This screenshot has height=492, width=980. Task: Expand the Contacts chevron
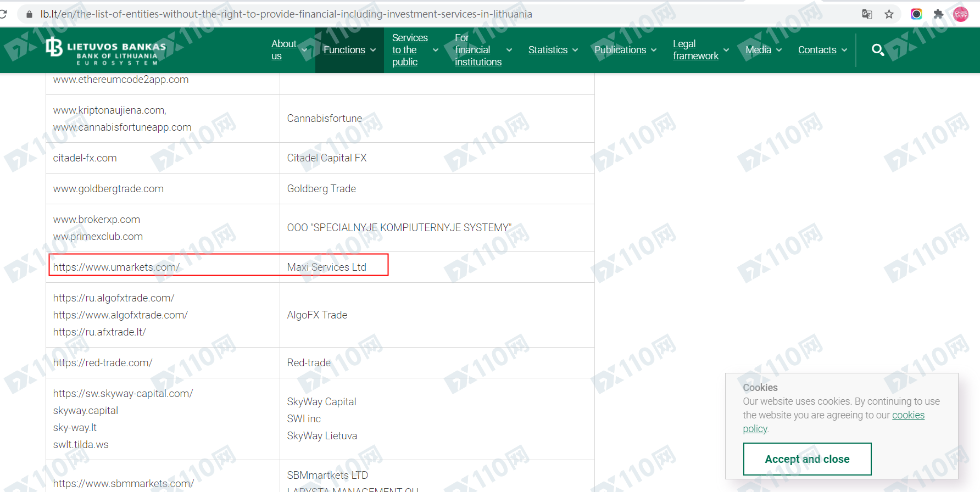[844, 50]
